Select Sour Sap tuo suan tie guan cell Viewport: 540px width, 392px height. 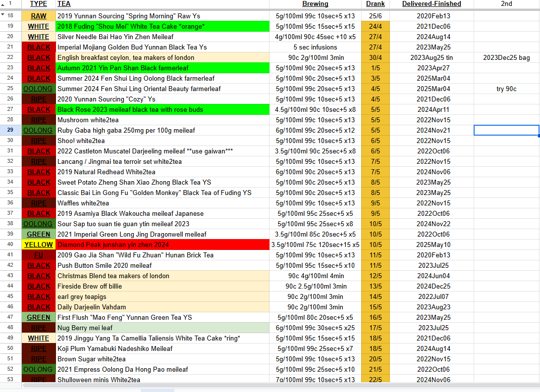162,224
